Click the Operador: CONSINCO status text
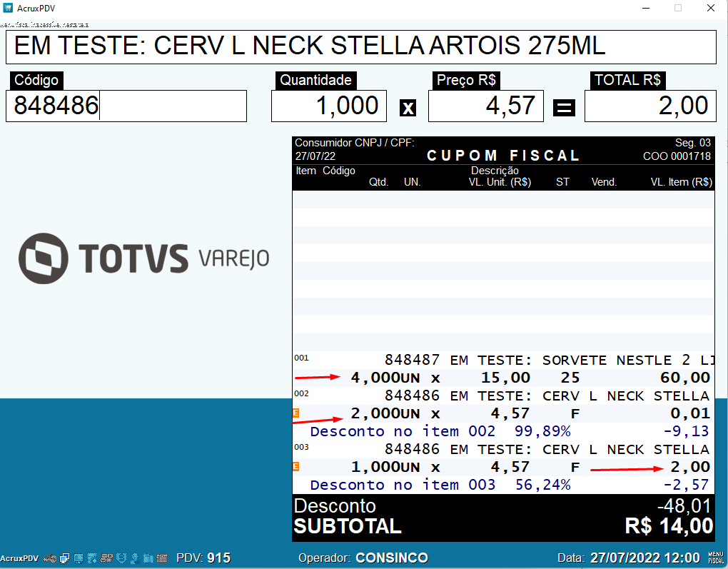This screenshot has width=728, height=569. click(x=363, y=558)
